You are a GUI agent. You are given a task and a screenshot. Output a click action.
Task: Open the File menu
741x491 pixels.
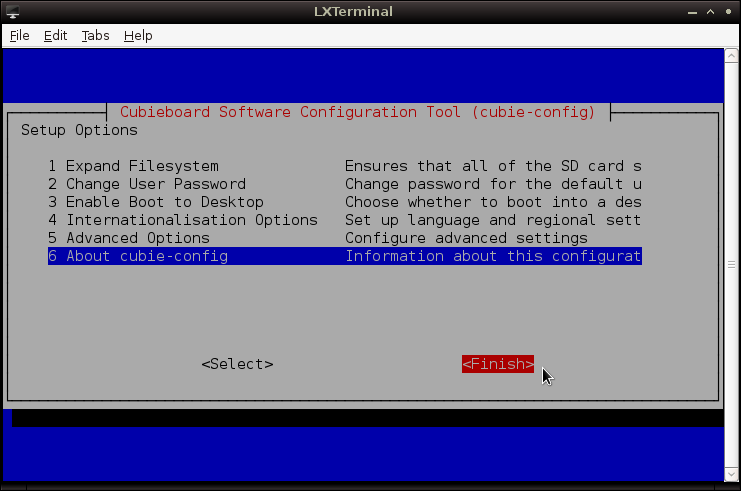[20, 35]
